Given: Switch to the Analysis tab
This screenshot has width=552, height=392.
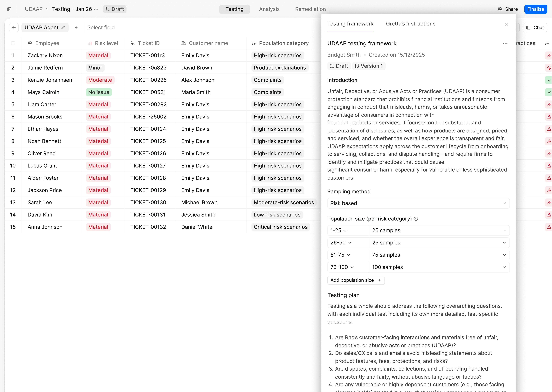Looking at the screenshot, I should pyautogui.click(x=269, y=9).
